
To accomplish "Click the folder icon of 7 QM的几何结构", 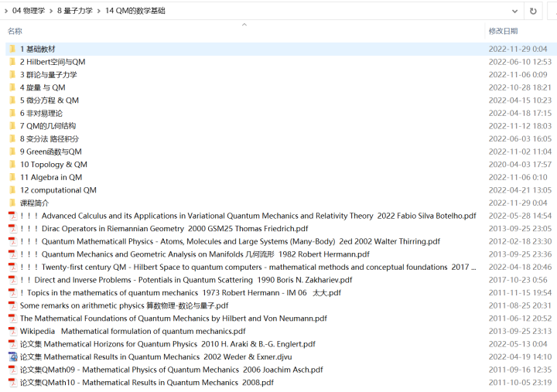I will coord(12,126).
